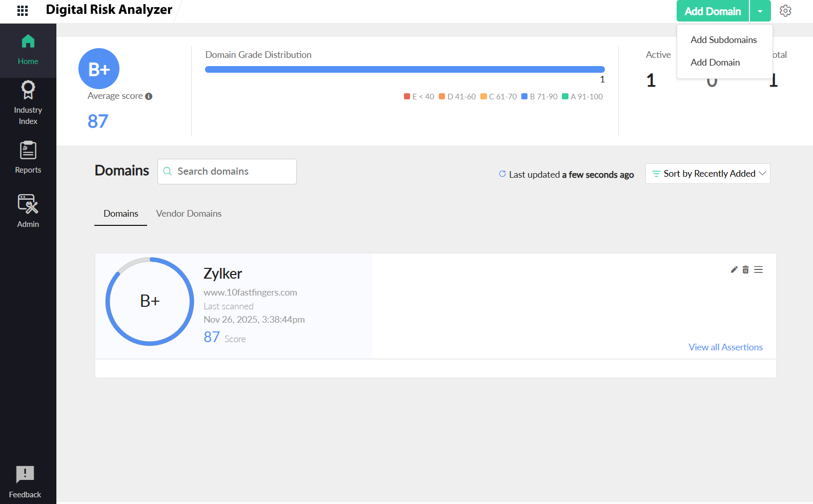
Task: Open the apps grid launcher icon
Action: coord(23,11)
